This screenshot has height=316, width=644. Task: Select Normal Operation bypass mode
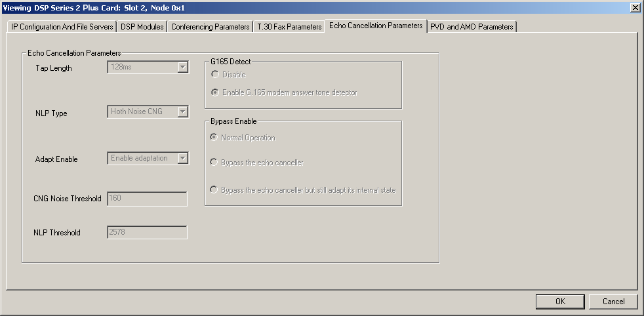[214, 138]
